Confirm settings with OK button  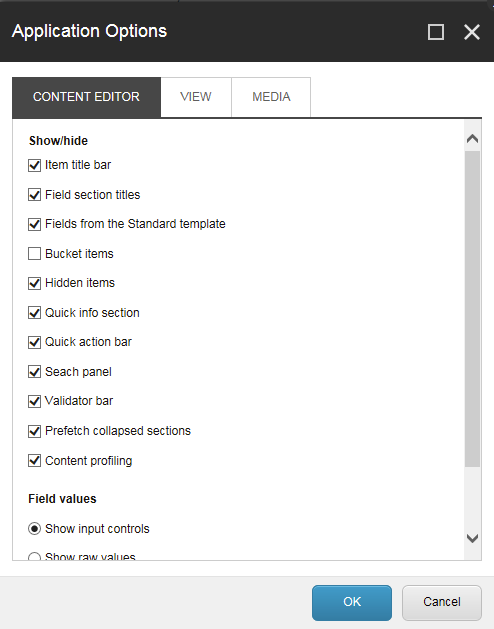pyautogui.click(x=352, y=603)
